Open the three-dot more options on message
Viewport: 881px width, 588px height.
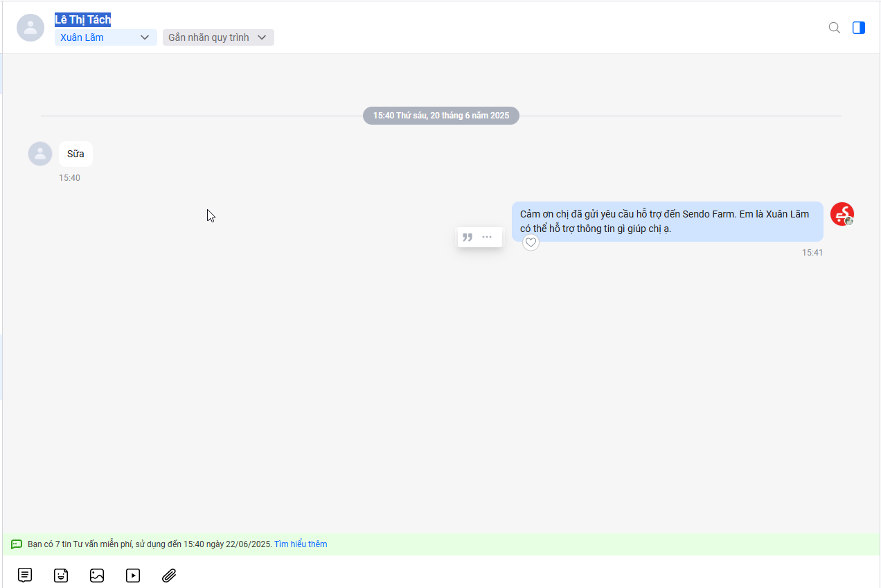coord(487,237)
